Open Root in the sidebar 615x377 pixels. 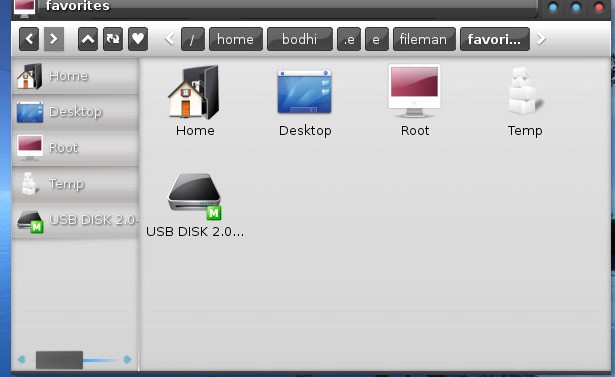pos(75,148)
